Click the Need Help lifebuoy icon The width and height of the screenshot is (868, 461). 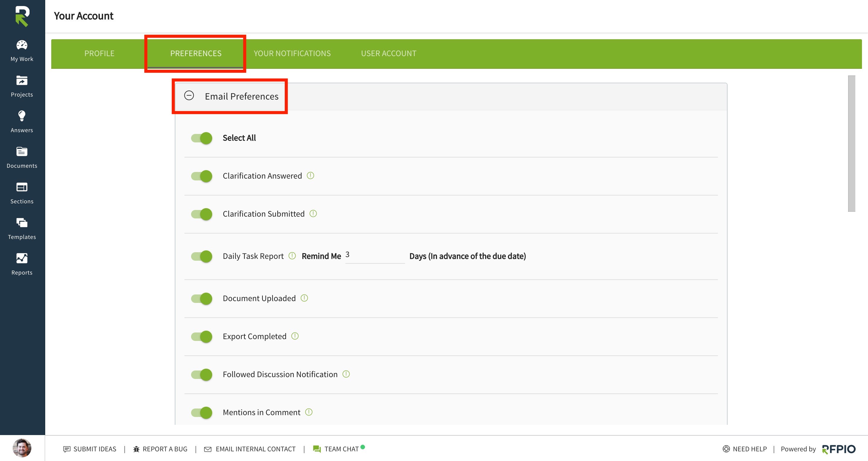coord(726,449)
